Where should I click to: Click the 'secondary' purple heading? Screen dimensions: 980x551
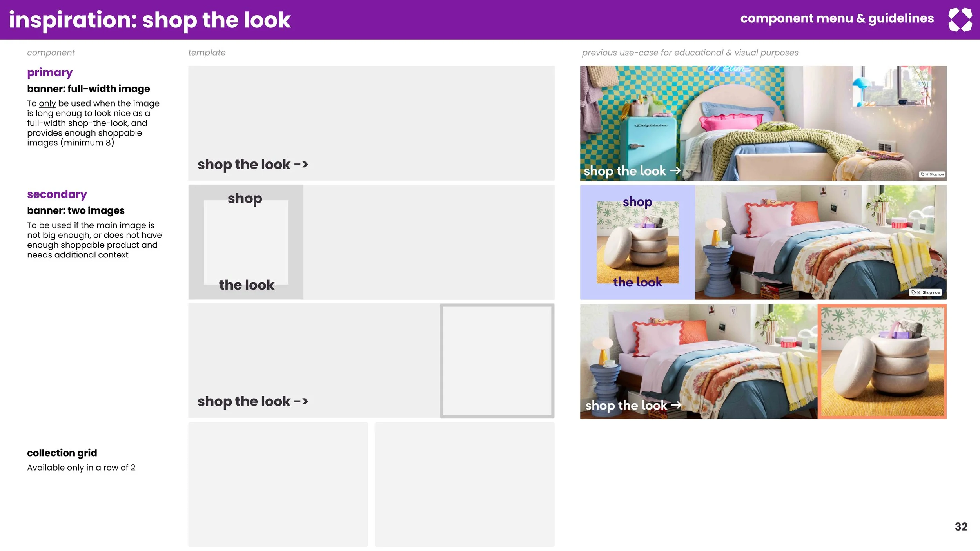pos(57,194)
